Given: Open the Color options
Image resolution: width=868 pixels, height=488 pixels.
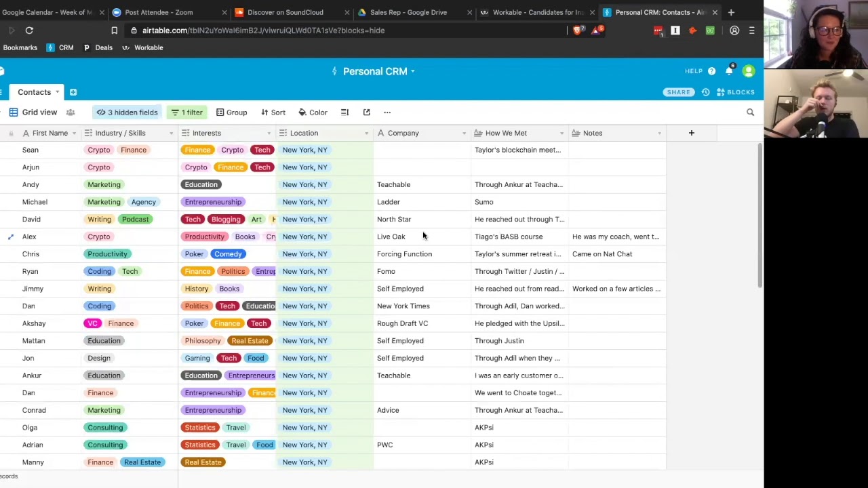Looking at the screenshot, I should [x=313, y=113].
